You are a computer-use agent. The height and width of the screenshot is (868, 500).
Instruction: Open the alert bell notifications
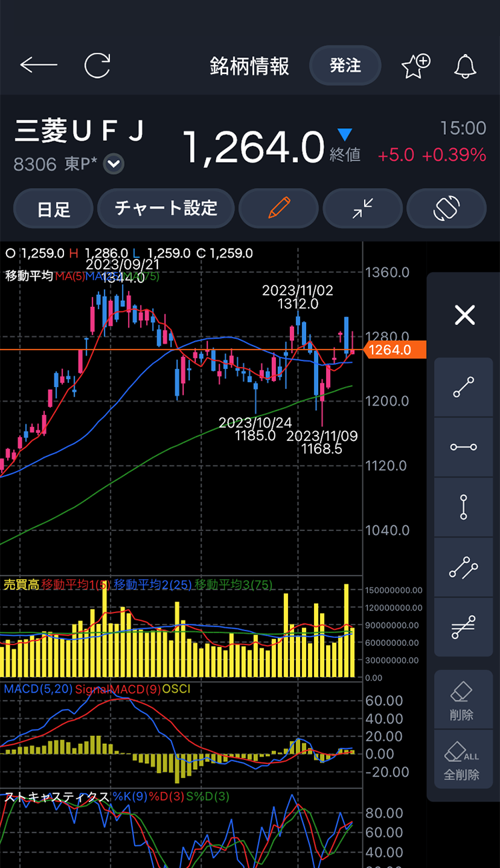(465, 66)
